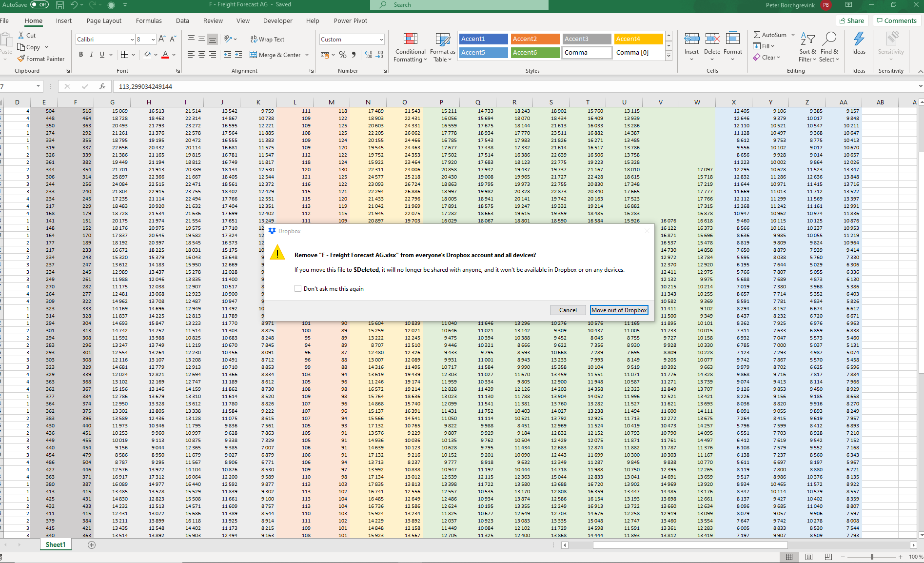
Task: Open the Power Pivot tab
Action: (351, 20)
